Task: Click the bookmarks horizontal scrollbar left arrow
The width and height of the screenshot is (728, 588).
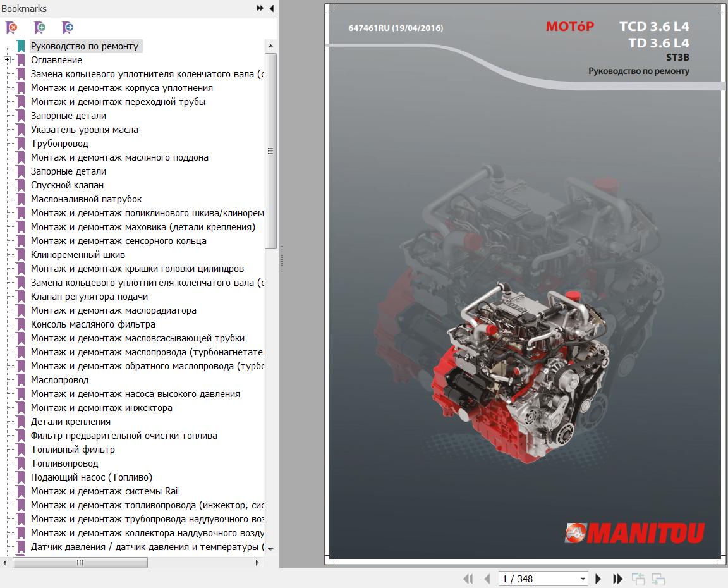Action: tap(4, 563)
